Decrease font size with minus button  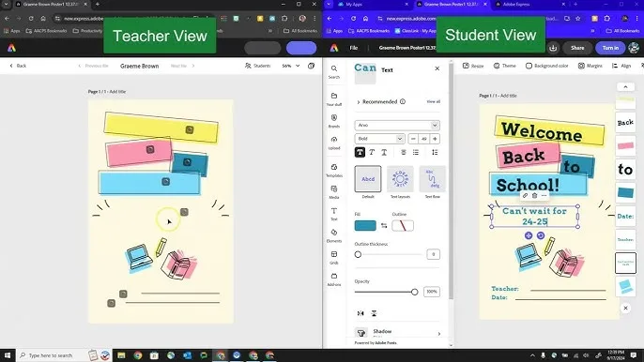coord(413,139)
